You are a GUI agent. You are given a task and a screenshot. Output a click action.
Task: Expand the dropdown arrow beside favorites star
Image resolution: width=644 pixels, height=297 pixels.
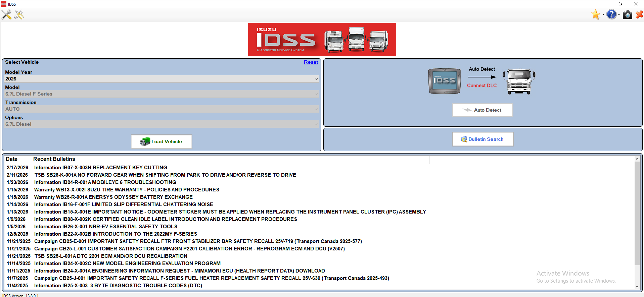[x=603, y=15]
